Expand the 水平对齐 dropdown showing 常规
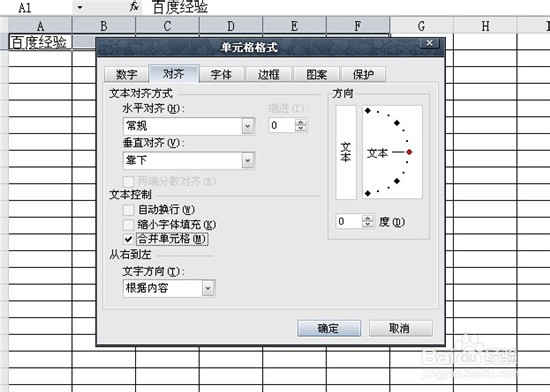This screenshot has height=392, width=550. 248,126
